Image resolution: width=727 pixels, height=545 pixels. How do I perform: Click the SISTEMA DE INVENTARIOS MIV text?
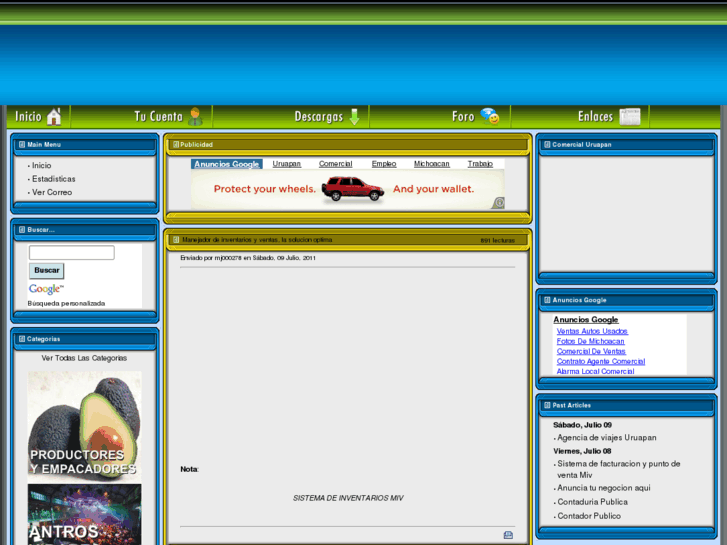[x=348, y=498]
